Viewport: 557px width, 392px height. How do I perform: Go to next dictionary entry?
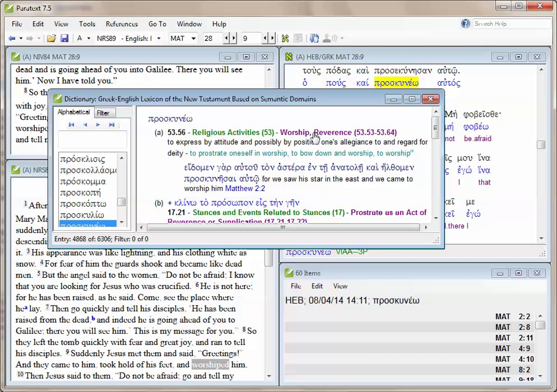[98, 125]
